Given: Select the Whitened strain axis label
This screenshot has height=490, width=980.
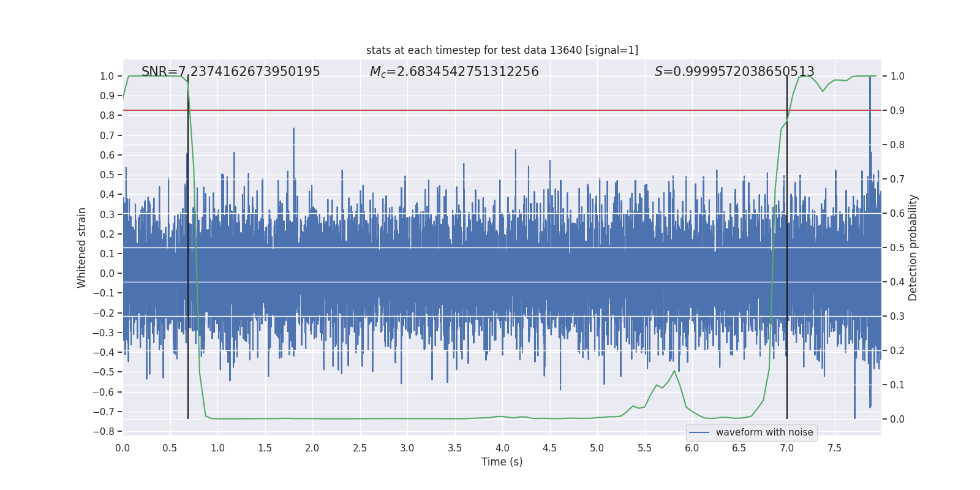Looking at the screenshot, I should 82,247.
